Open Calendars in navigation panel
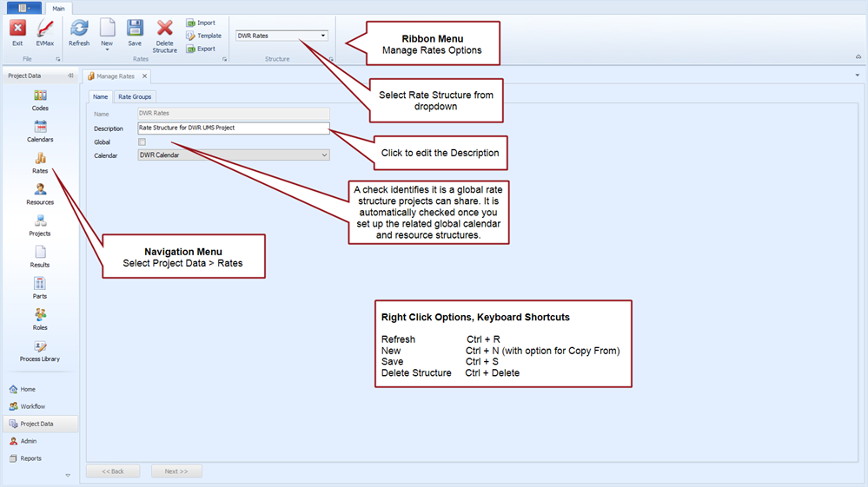 pos(40,132)
